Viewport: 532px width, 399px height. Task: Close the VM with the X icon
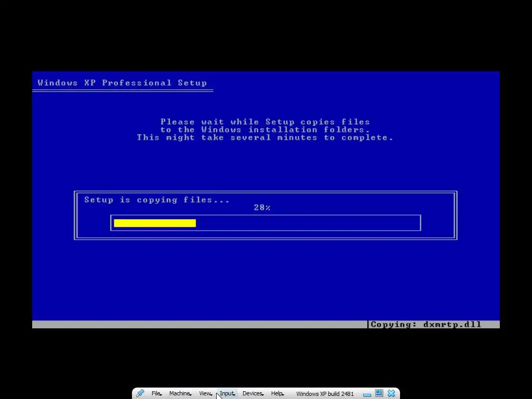point(391,393)
